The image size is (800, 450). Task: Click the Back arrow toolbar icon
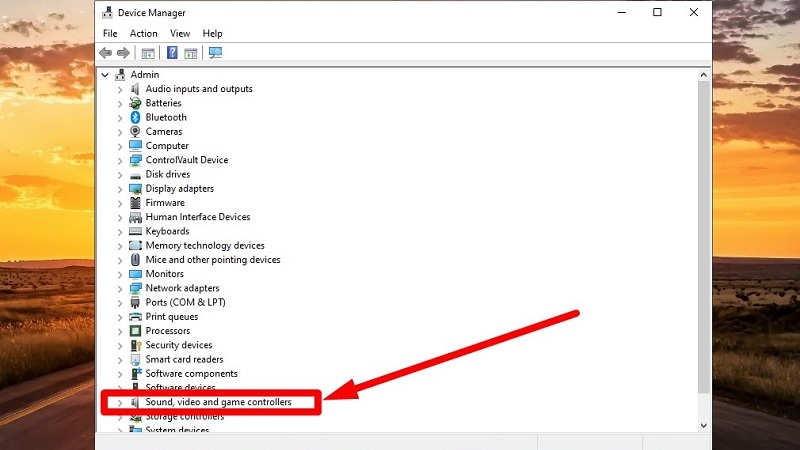(106, 53)
